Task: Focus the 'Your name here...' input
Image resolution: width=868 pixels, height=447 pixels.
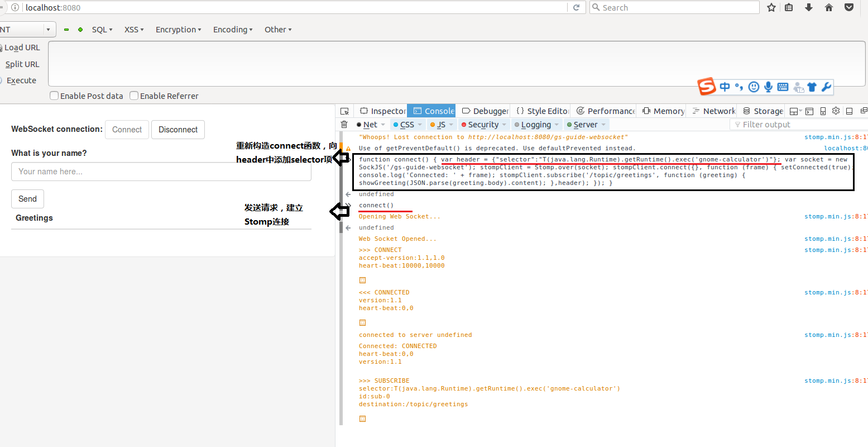Action: 161,172
